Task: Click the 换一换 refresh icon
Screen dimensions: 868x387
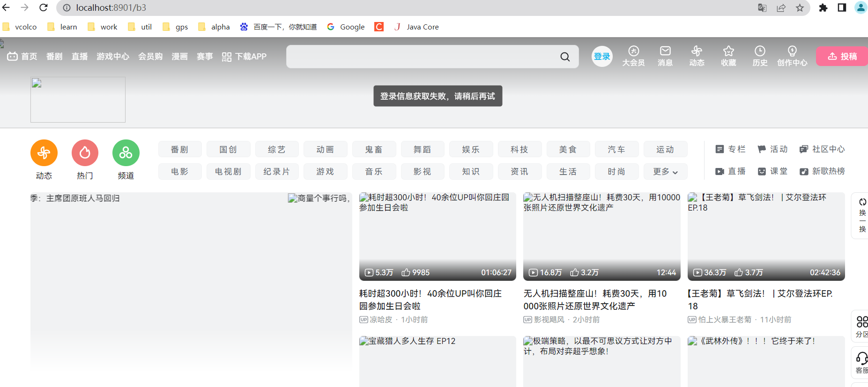Action: click(862, 202)
